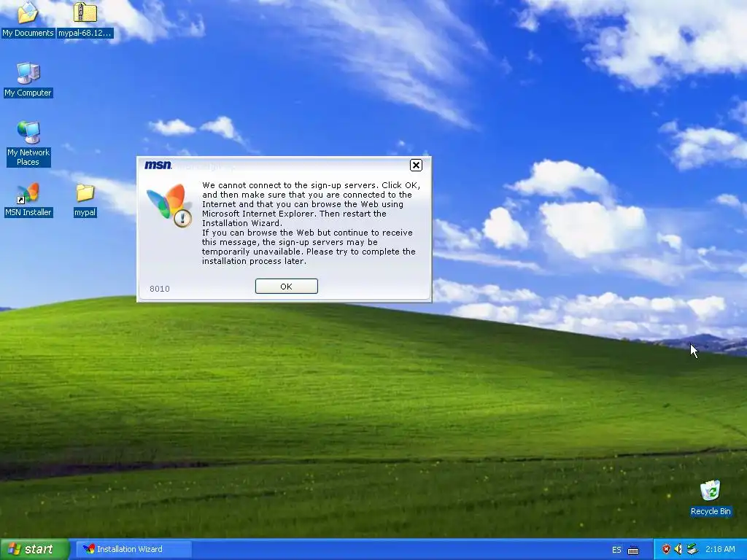Click the network connection tray icon
The image size is (747, 560).
(x=692, y=550)
